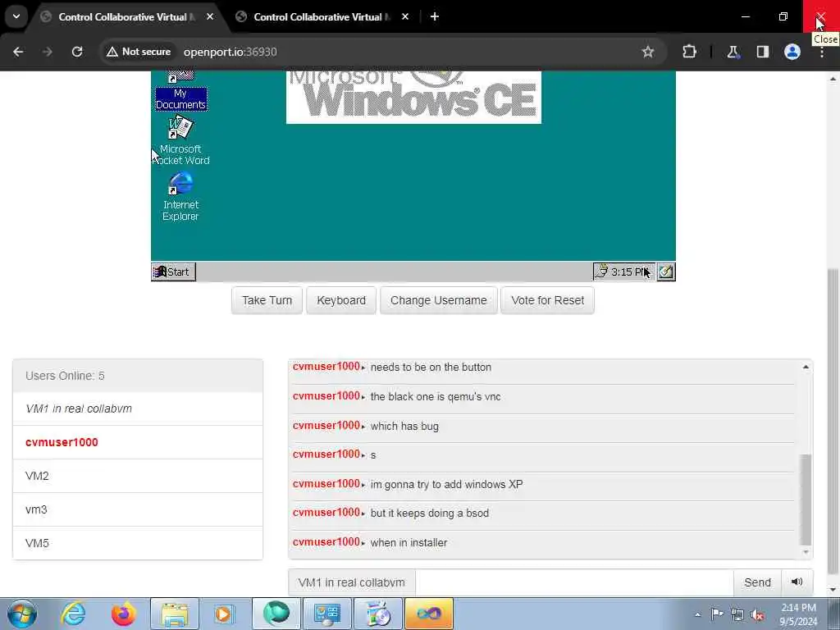This screenshot has width=840, height=630.
Task: Click the muted volume tray icon
Action: pyautogui.click(x=757, y=615)
